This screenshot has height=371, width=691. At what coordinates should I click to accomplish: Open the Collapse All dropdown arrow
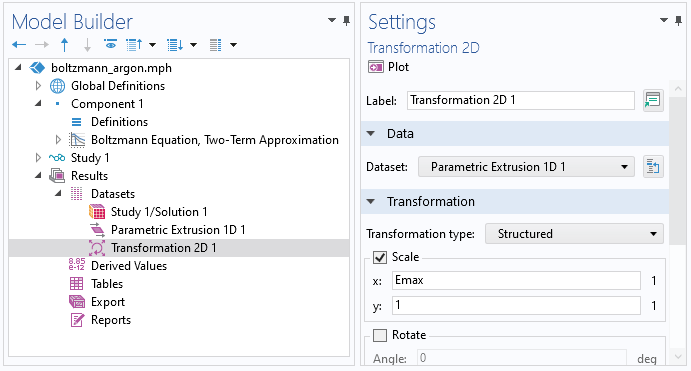[152, 45]
